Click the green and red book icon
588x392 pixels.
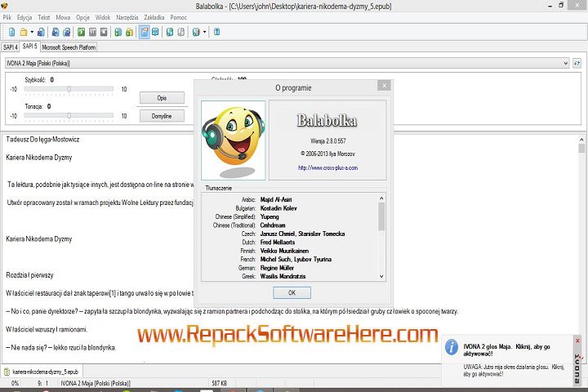click(x=196, y=33)
